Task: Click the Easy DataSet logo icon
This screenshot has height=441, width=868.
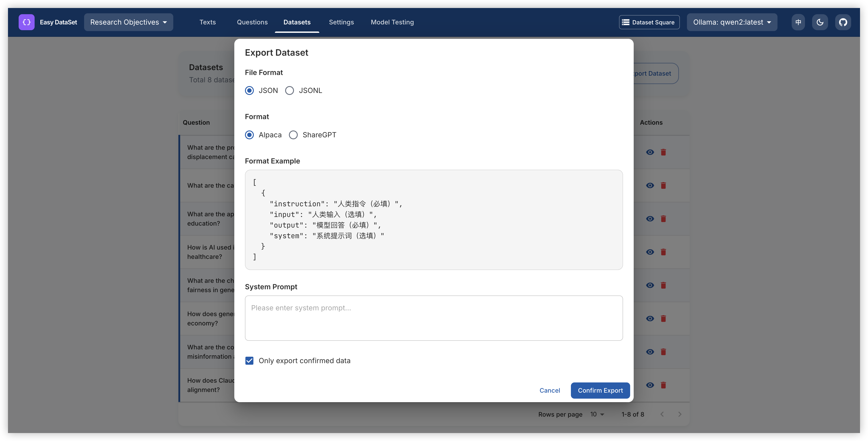Action: (26, 22)
